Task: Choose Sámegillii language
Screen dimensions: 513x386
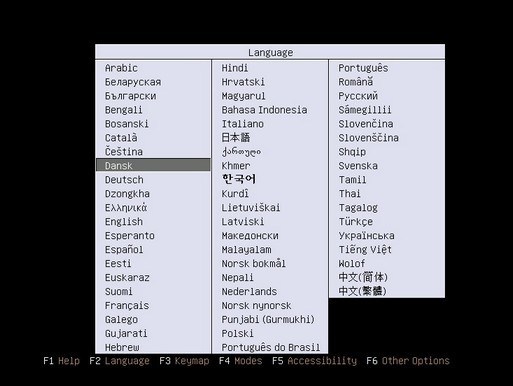Action: [365, 110]
